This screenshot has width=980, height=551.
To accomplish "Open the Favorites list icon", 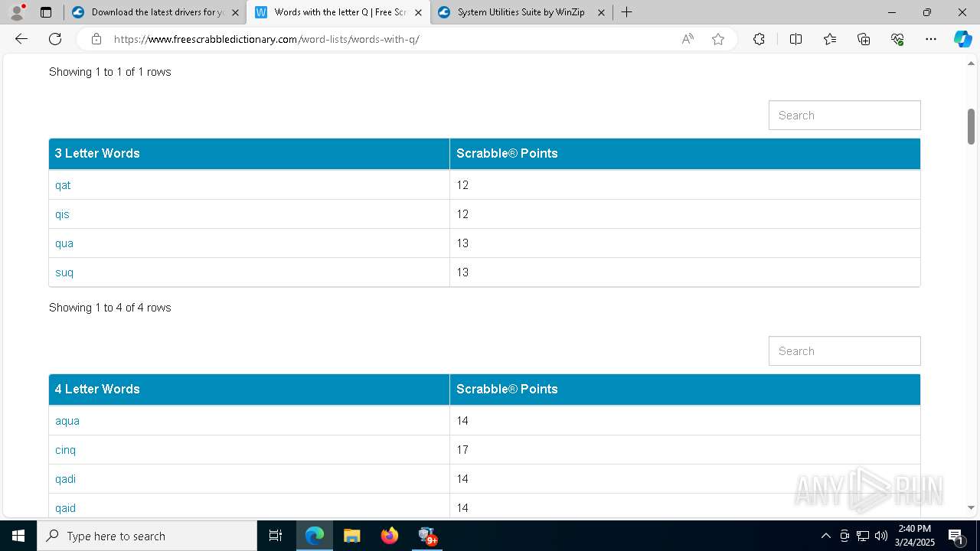I will (830, 39).
